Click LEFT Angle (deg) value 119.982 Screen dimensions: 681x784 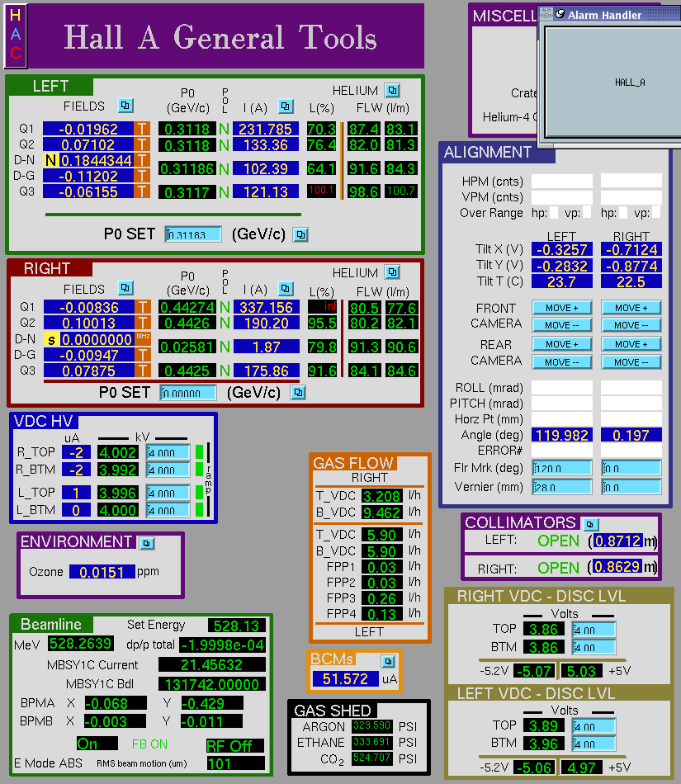tap(562, 435)
